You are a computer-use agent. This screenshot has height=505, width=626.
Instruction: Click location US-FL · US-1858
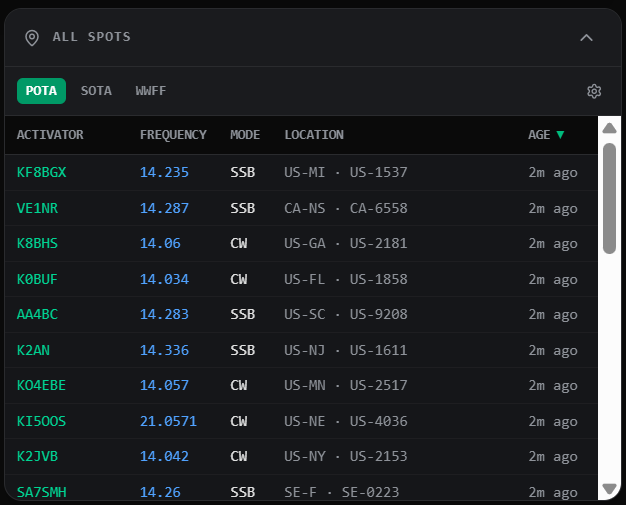(346, 279)
